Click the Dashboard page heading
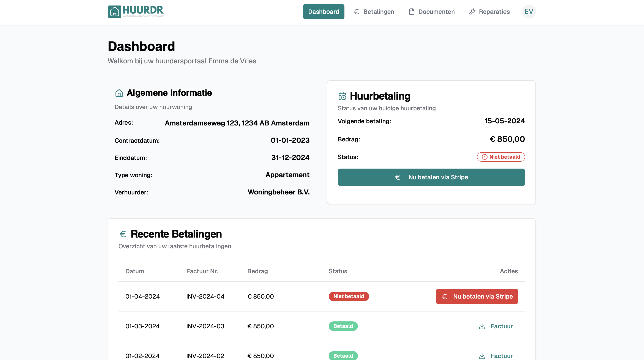The width and height of the screenshot is (644, 360). click(141, 46)
